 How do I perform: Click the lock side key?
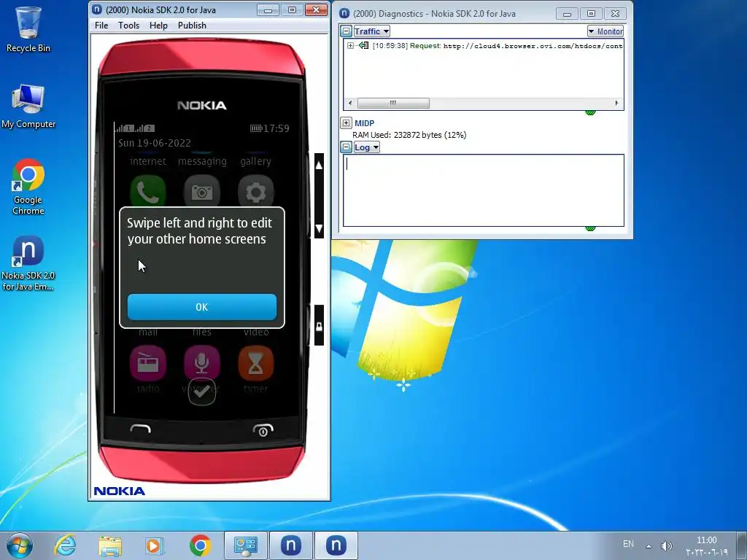320,326
